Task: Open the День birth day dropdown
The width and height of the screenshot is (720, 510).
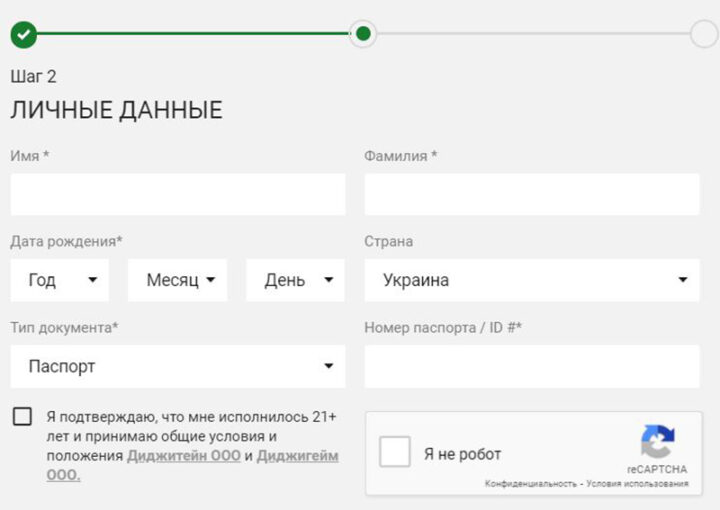Action: [x=296, y=280]
